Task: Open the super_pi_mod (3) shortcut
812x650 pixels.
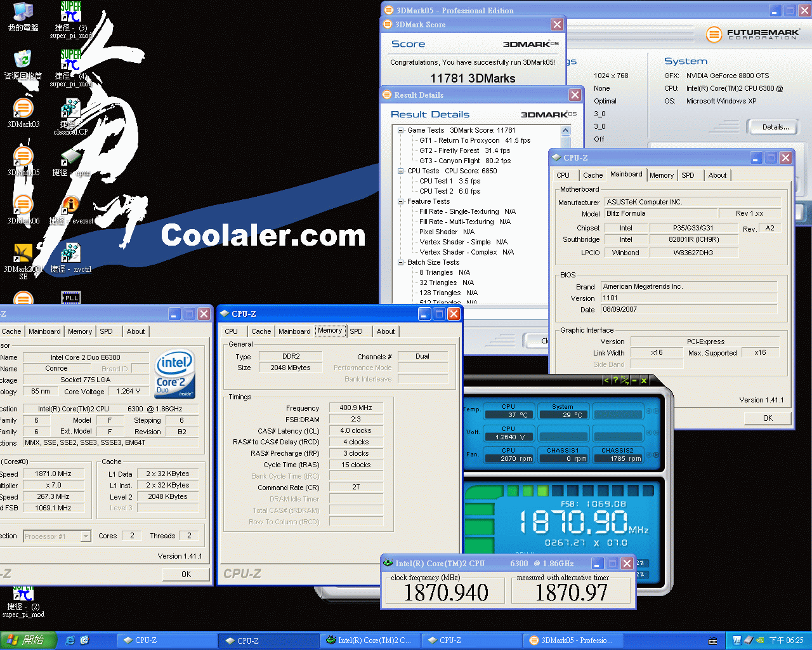Action: 71,20
